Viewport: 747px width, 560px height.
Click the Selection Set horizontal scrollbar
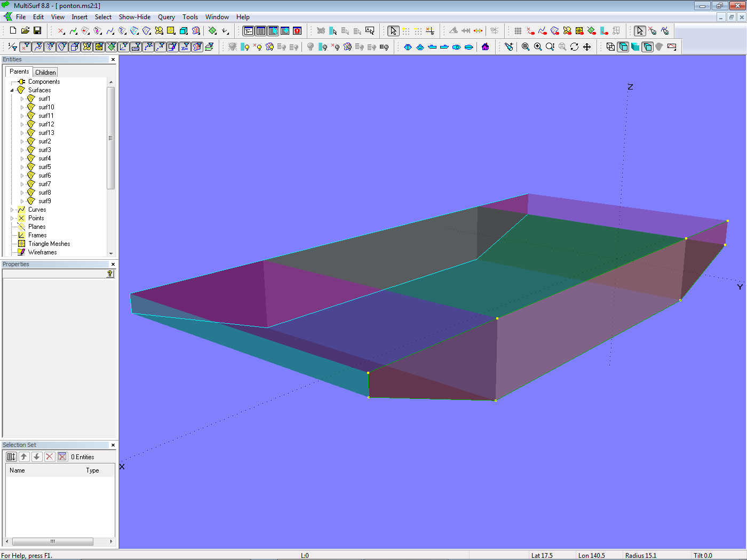click(52, 541)
